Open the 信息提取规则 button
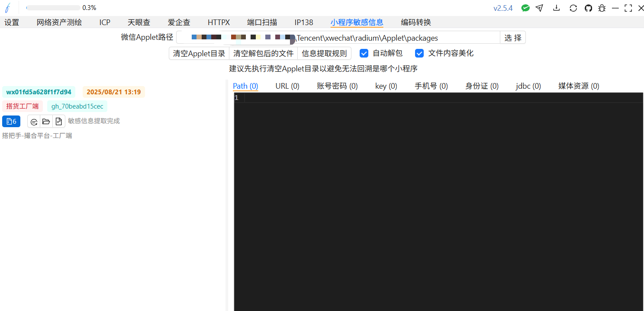The width and height of the screenshot is (644, 311). point(324,53)
